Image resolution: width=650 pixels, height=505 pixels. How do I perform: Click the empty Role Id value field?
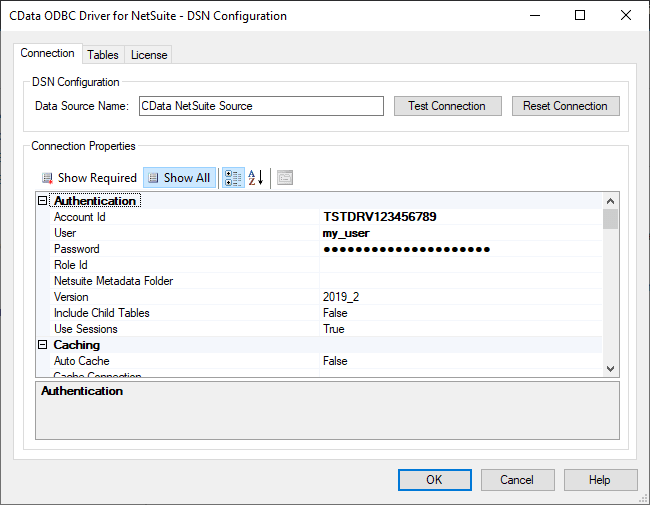pyautogui.click(x=461, y=265)
